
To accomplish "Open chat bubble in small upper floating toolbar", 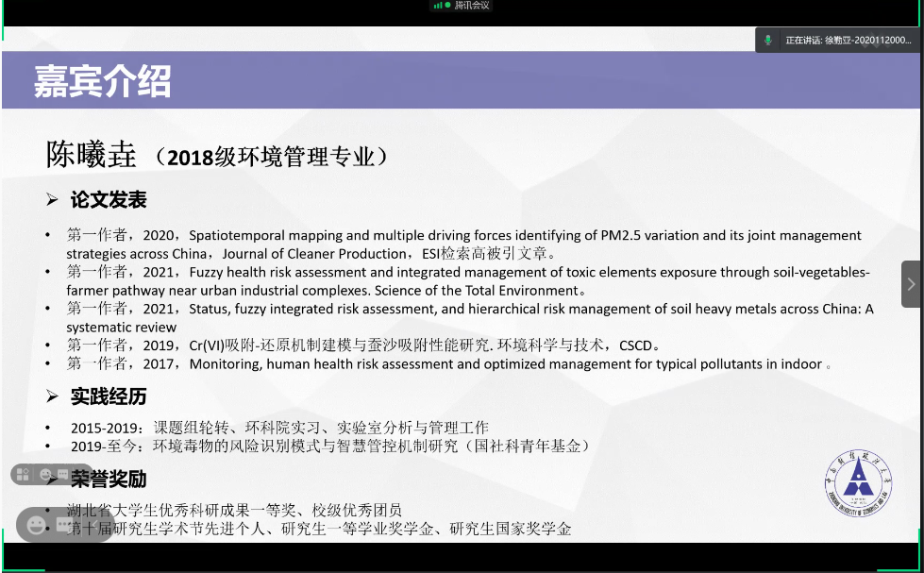I will pyautogui.click(x=61, y=474).
